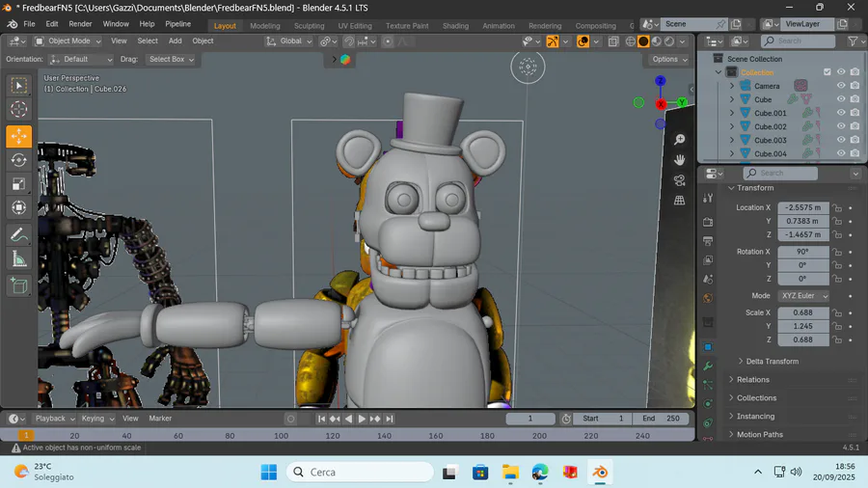Switch to wireframe viewport shading

tap(631, 41)
